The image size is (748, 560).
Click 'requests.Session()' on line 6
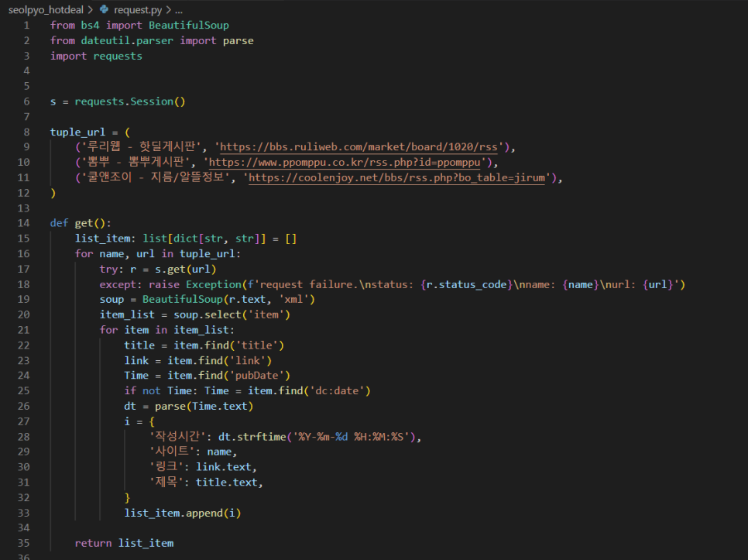130,101
